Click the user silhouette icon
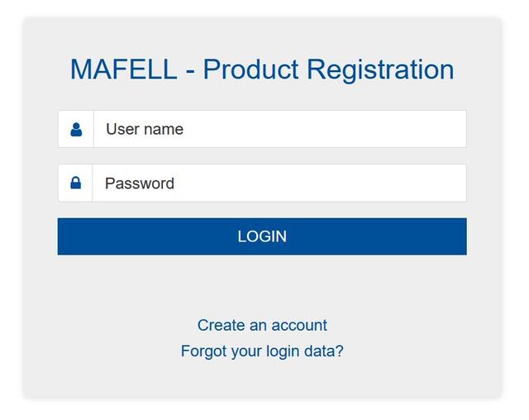This screenshot has width=529, height=420. coord(76,129)
